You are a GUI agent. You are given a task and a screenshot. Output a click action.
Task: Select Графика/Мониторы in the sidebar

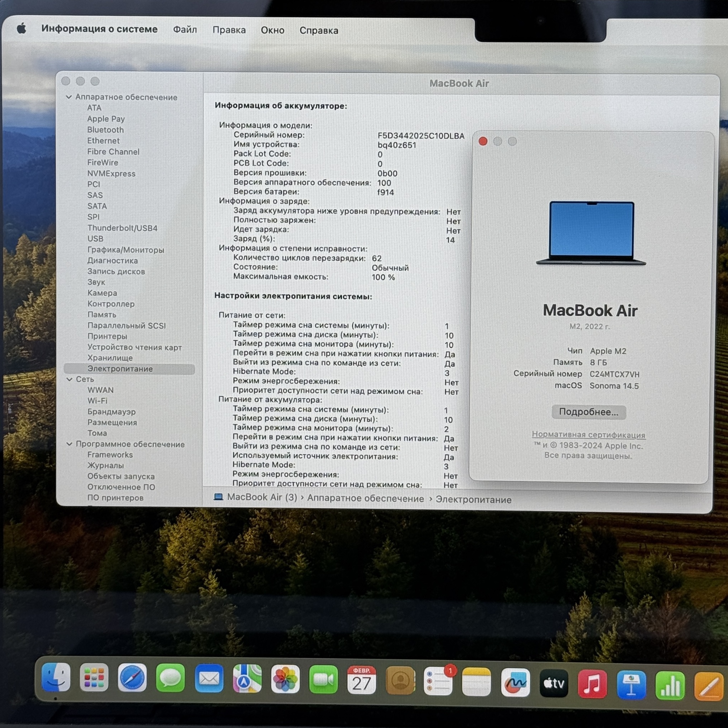[x=126, y=250]
